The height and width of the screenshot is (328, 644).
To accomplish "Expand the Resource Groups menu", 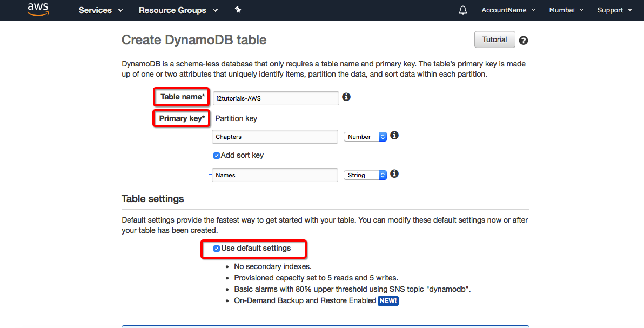I will (x=179, y=10).
